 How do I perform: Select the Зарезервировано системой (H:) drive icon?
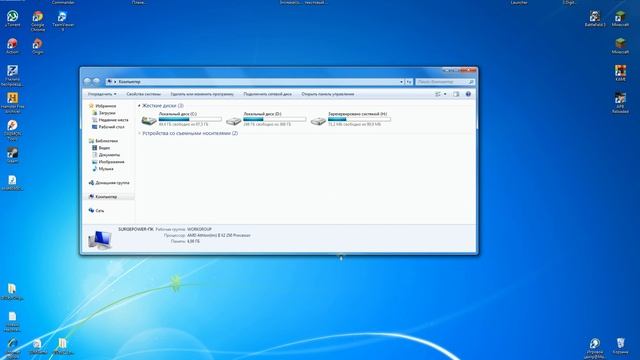[318, 120]
